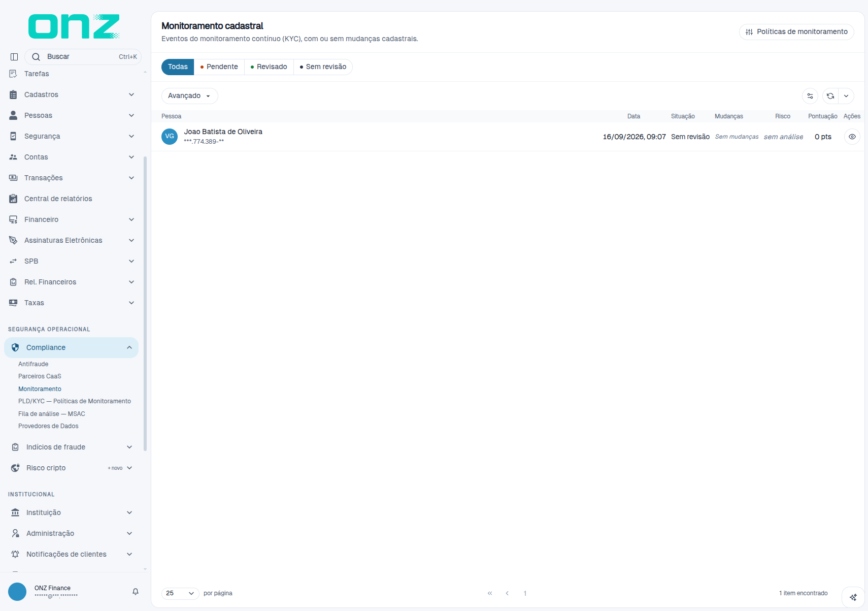868x611 pixels.
Task: Select the Todas filter tab
Action: 178,67
